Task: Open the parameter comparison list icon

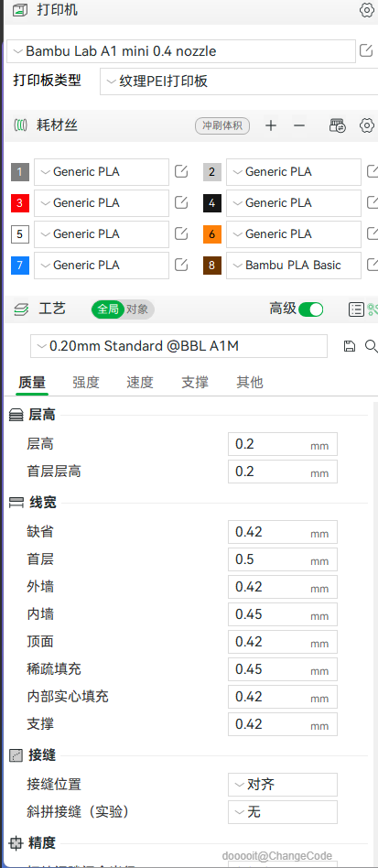Action: (356, 309)
